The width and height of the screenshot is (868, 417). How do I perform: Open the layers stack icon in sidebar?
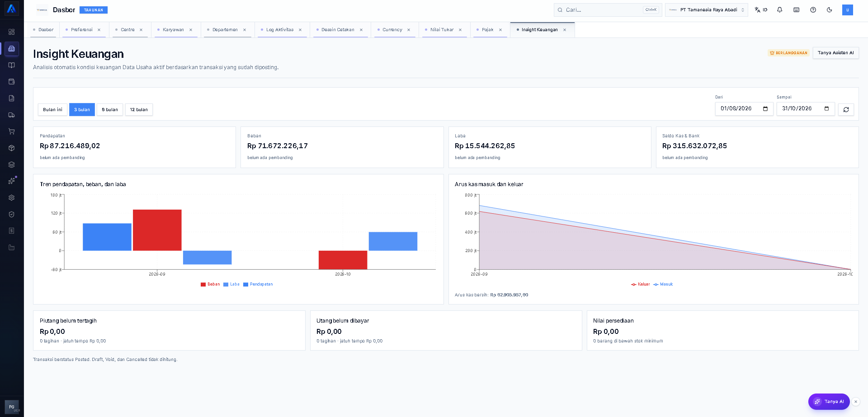[12, 164]
